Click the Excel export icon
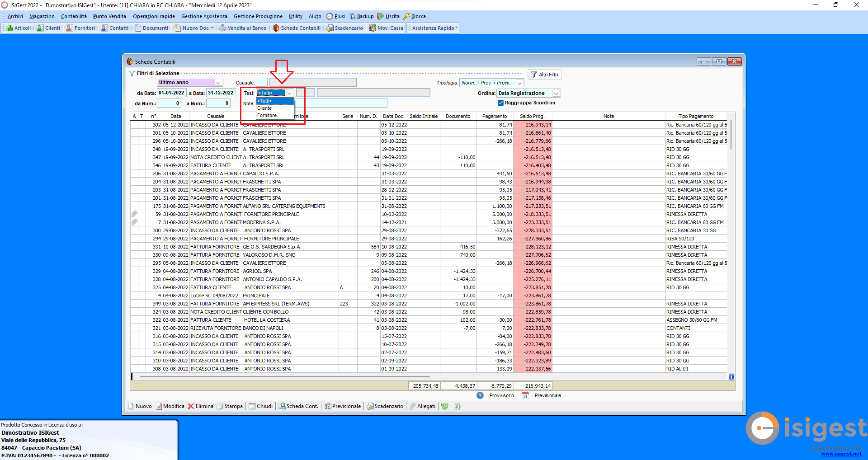This screenshot has width=868, height=460. 458,406
